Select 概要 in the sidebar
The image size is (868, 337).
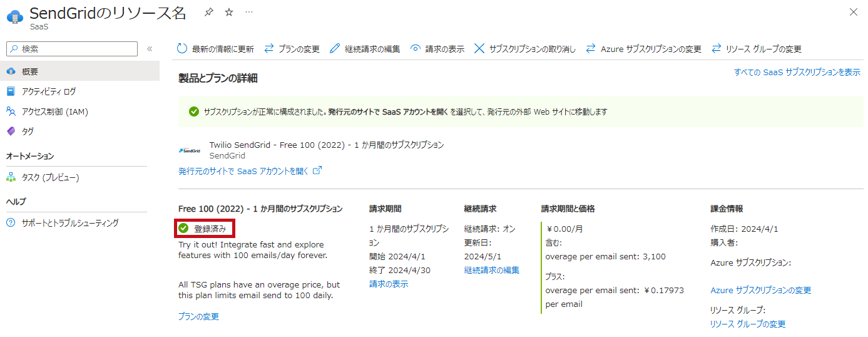79,71
